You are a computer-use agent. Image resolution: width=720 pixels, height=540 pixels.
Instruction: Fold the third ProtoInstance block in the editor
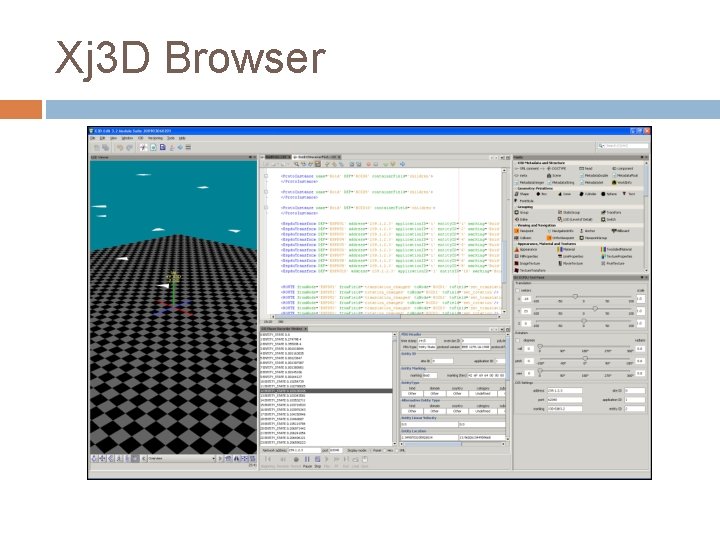tap(266, 208)
